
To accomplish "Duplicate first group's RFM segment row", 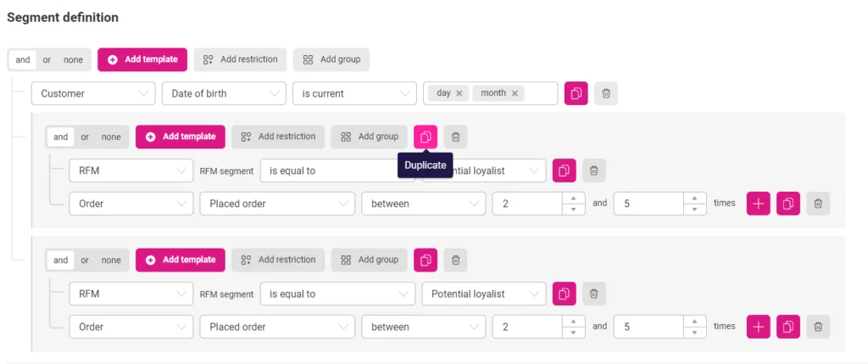I will pos(564,171).
